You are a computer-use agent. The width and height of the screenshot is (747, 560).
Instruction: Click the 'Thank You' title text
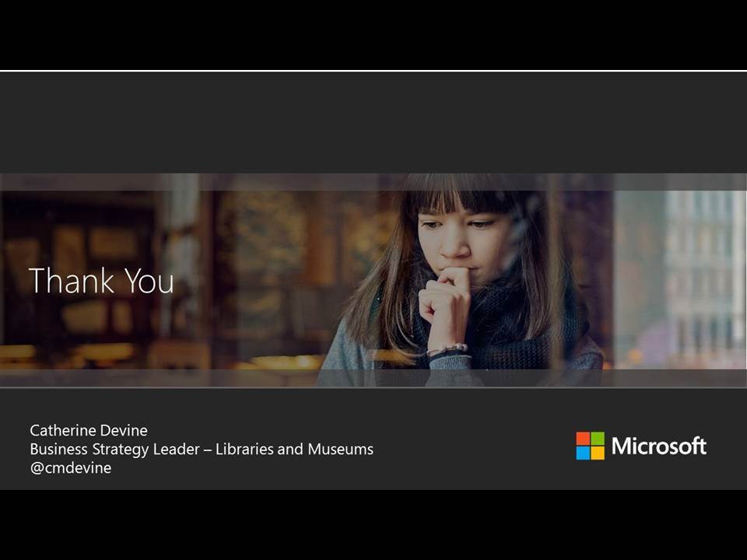[101, 281]
